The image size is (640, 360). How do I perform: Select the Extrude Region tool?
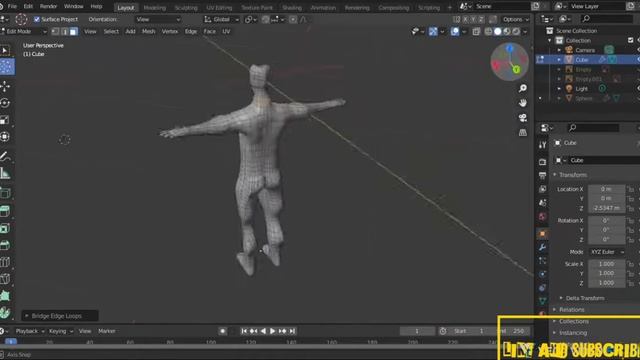(x=5, y=211)
